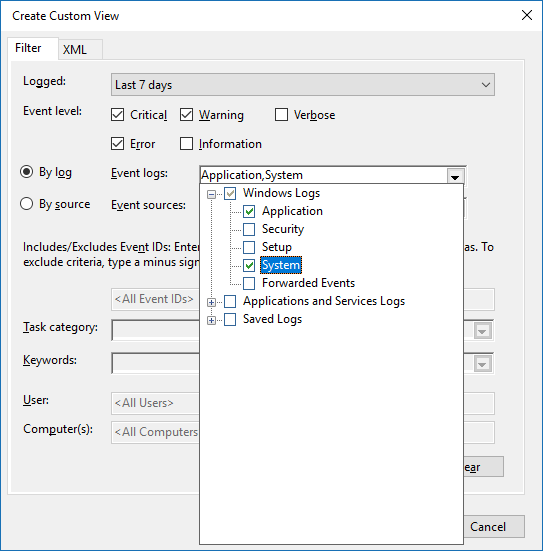The width and height of the screenshot is (543, 551).
Task: Check the Saved Logs checkbox
Action: coord(230,319)
